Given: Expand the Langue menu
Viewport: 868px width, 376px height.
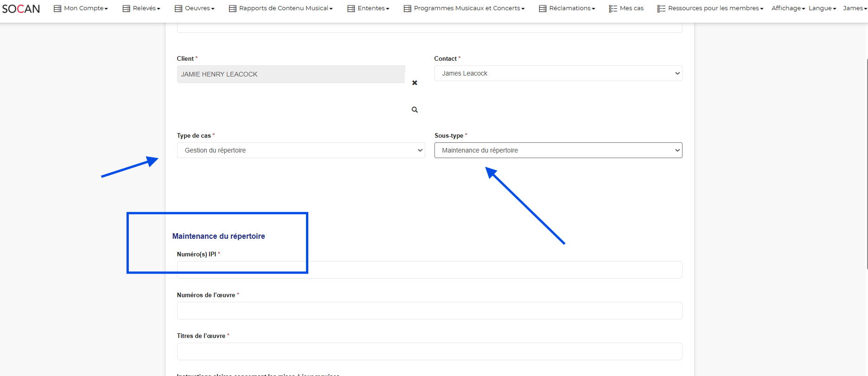Looking at the screenshot, I should click(822, 8).
